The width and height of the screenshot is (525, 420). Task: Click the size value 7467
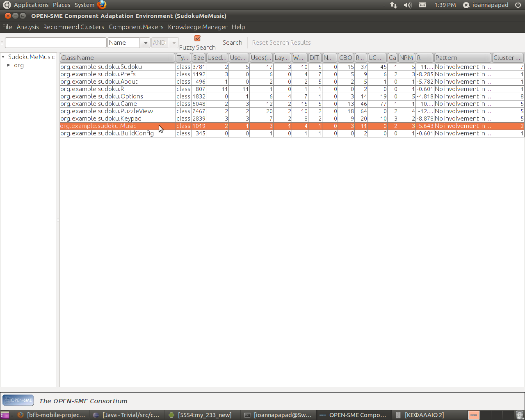[199, 111]
